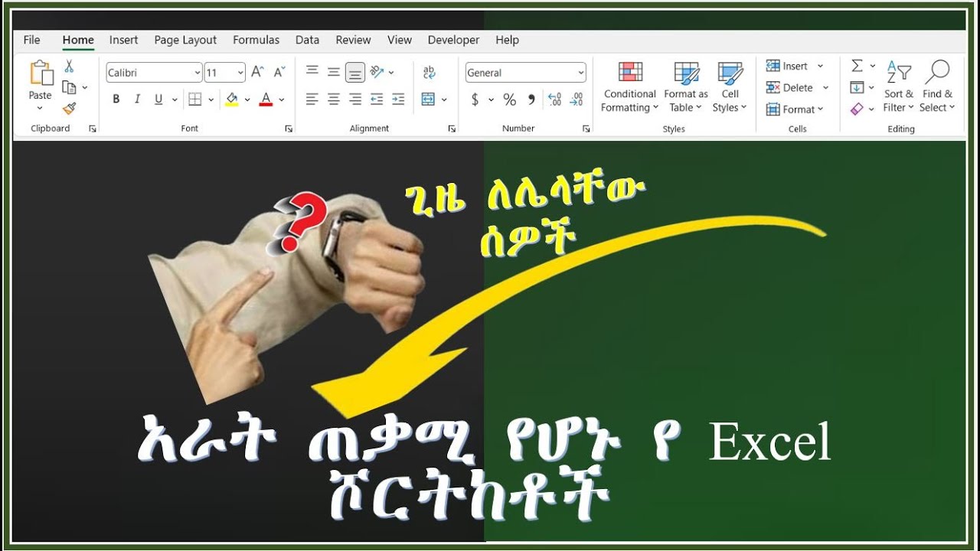Click Merge and Center icon
Image resolution: width=980 pixels, height=551 pixels.
[428, 99]
